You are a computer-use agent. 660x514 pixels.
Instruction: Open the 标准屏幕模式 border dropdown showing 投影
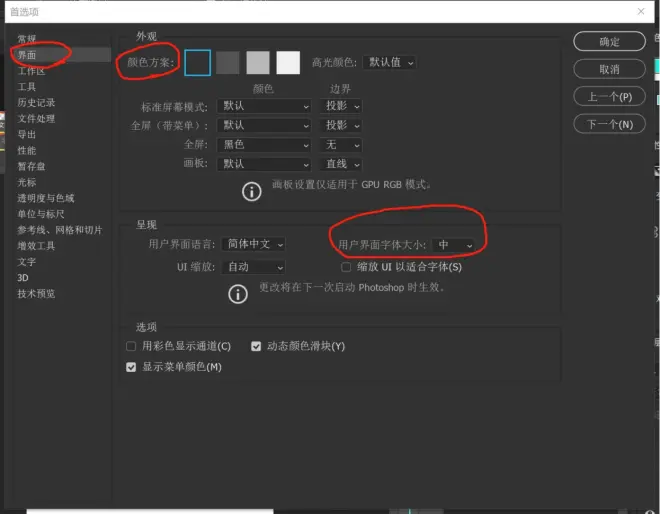click(341, 106)
